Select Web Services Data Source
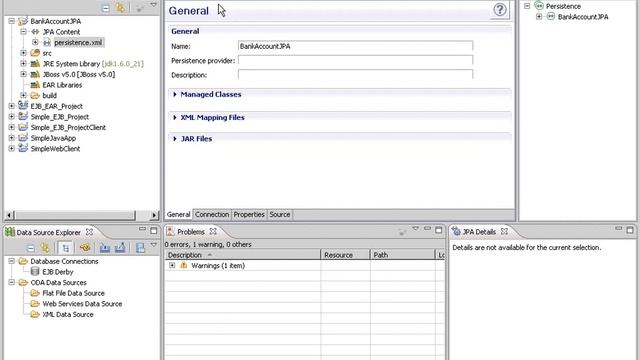Screen dimensions: 640x360 pyautogui.click(x=82, y=304)
